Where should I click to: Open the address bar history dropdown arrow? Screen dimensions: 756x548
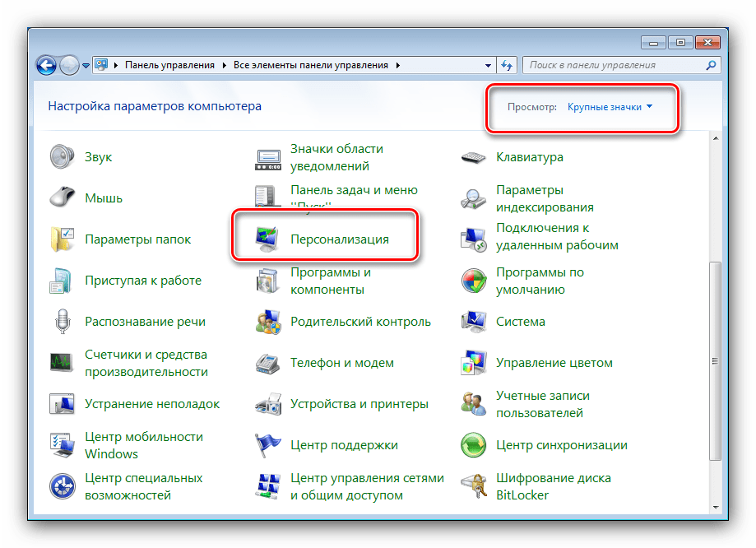pos(490,65)
